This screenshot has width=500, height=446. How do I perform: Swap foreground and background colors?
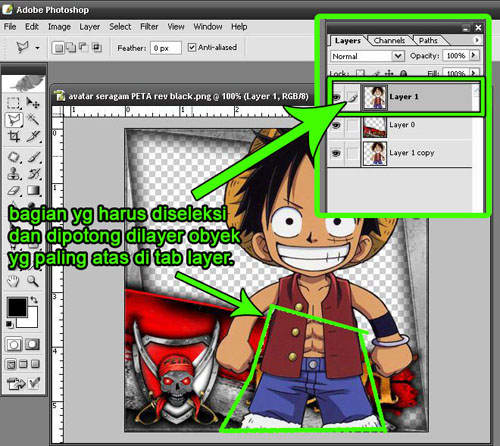[34, 300]
